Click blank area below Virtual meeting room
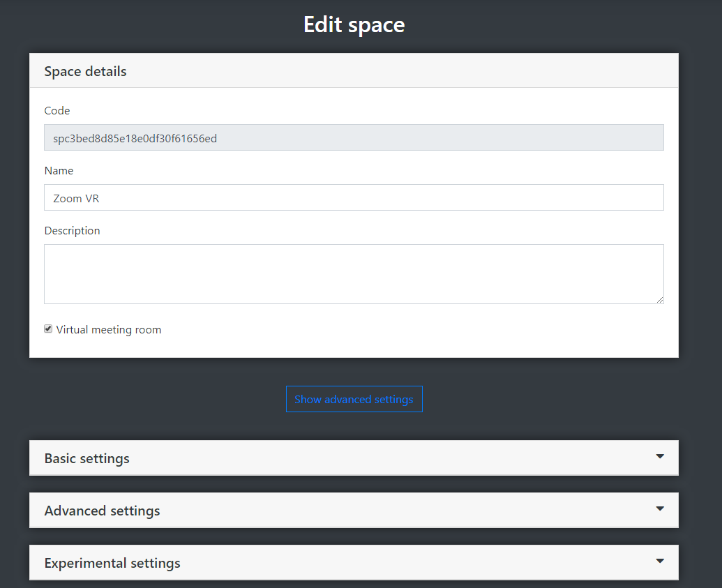 [354, 347]
